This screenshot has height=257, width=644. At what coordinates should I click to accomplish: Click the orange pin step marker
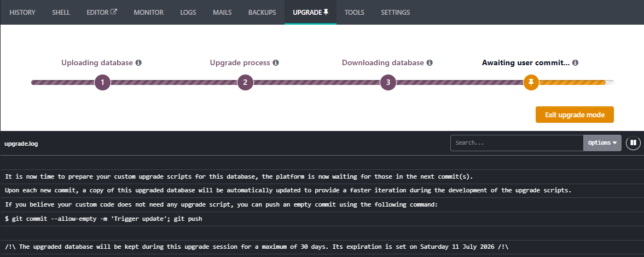coord(531,83)
